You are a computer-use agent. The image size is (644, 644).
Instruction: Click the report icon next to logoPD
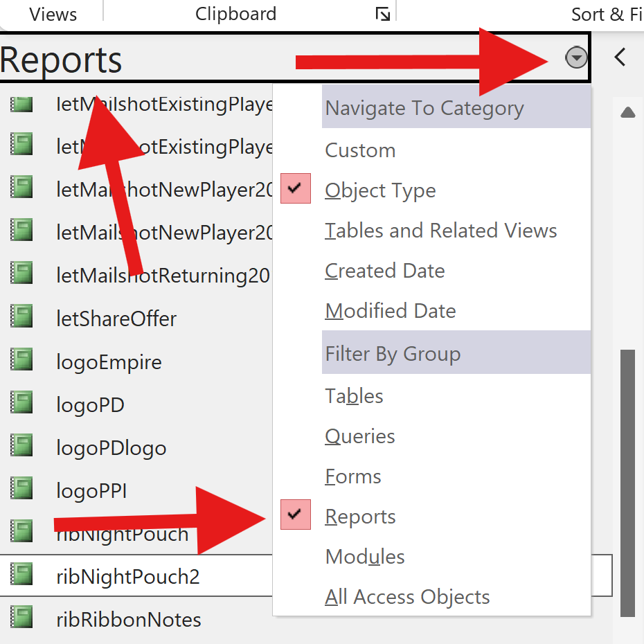point(21,404)
